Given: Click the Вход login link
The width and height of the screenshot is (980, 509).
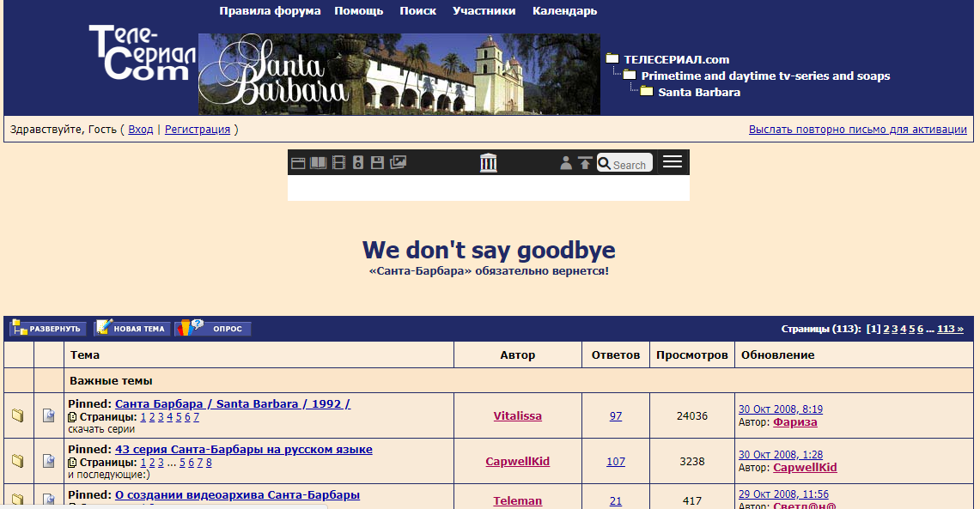Looking at the screenshot, I should 141,130.
